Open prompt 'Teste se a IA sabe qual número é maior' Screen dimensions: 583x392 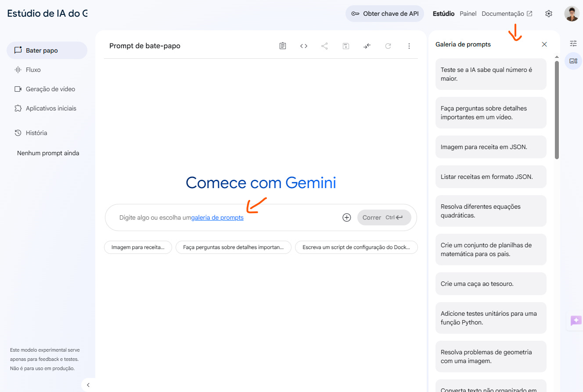(491, 74)
